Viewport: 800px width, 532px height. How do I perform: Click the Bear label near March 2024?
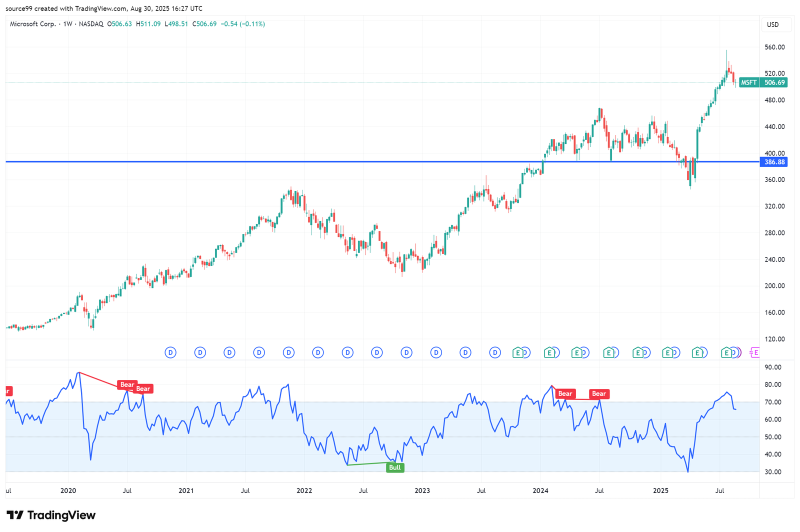point(565,393)
